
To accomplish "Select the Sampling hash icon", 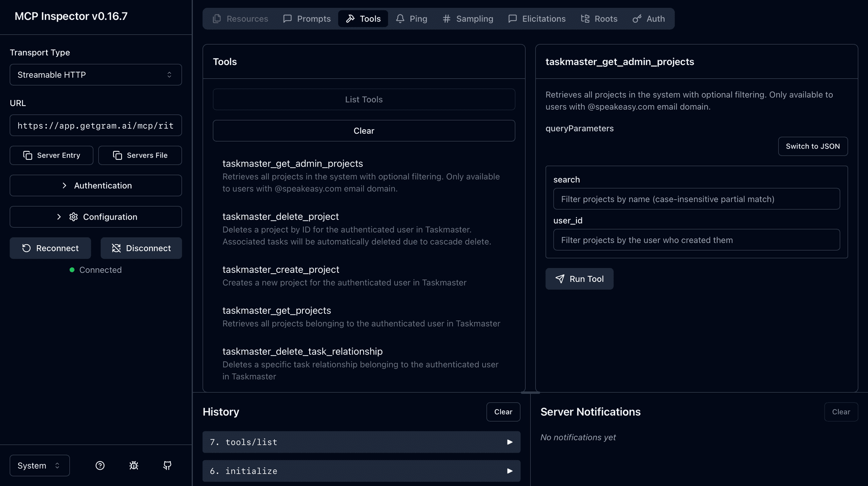I will pos(447,19).
